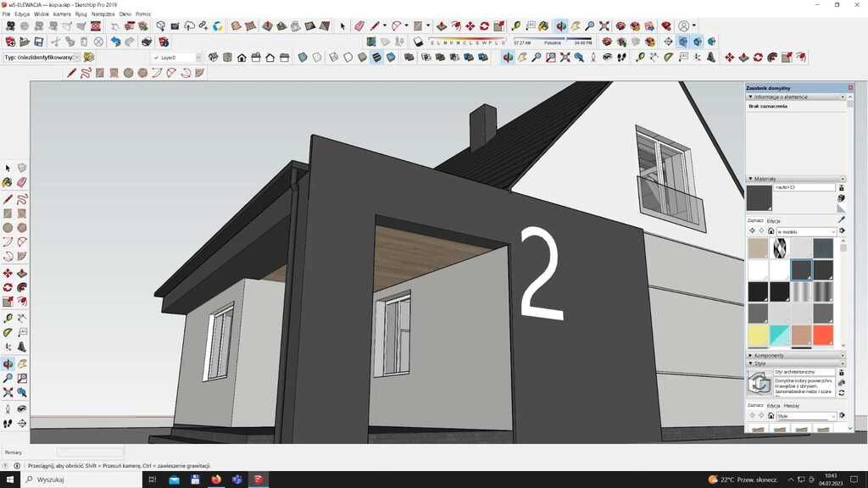
Task: Activate the Tape Measure tool
Action: coord(8,319)
